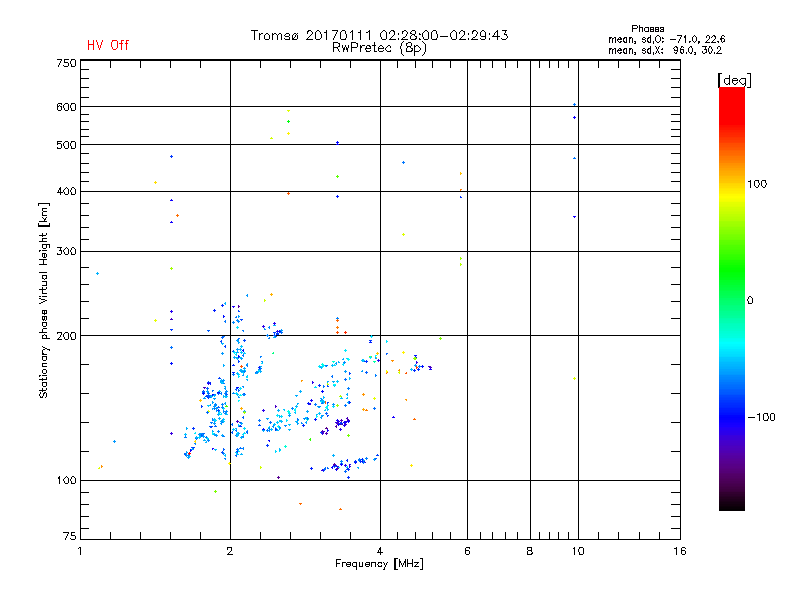Click the "8" frequency tick label

(x=530, y=551)
